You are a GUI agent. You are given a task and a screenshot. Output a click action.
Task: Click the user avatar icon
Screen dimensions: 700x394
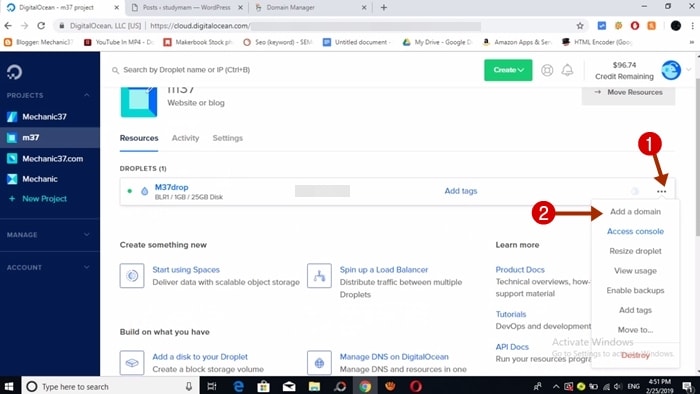pyautogui.click(x=671, y=70)
